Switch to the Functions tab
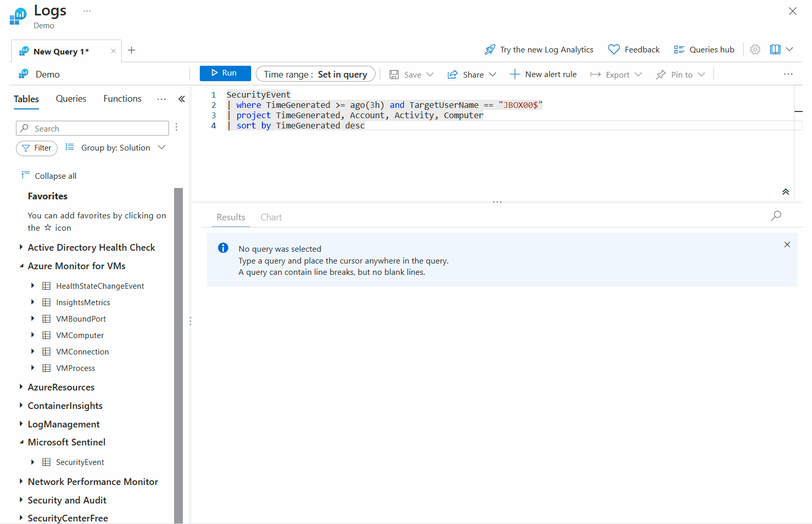 (122, 99)
